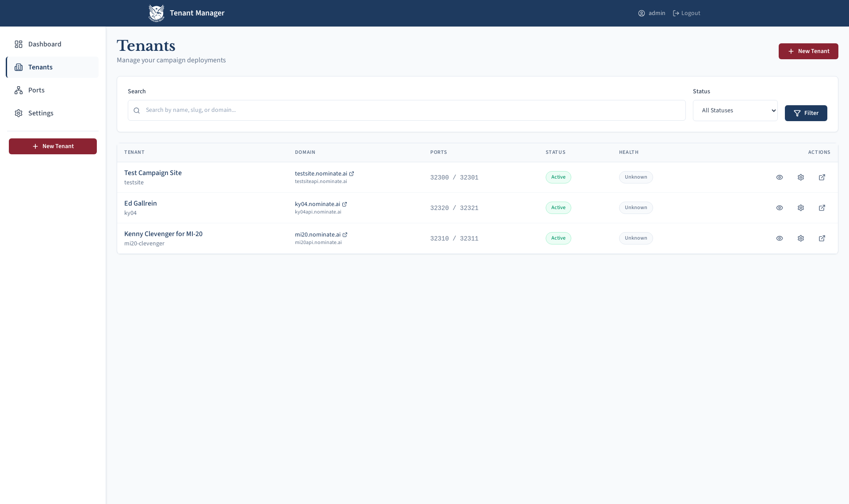849x504 pixels.
Task: Open settings gear for Ed Gallrein tenant
Action: (x=801, y=208)
